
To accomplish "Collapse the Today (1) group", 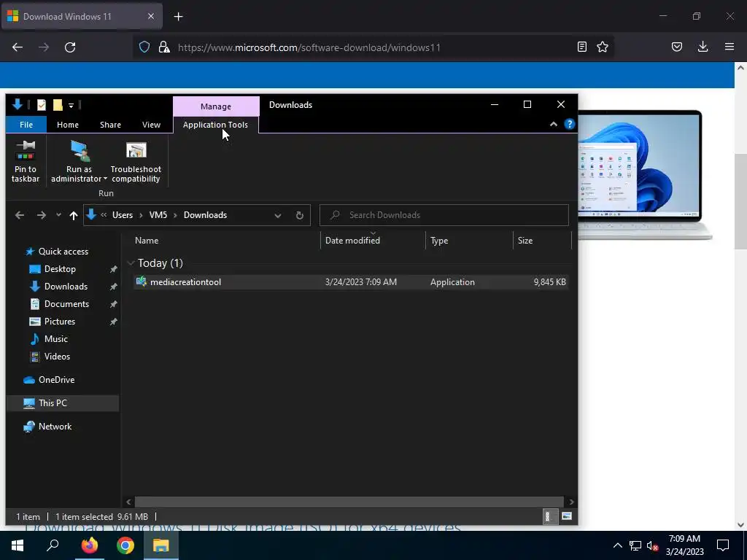I will tap(131, 263).
